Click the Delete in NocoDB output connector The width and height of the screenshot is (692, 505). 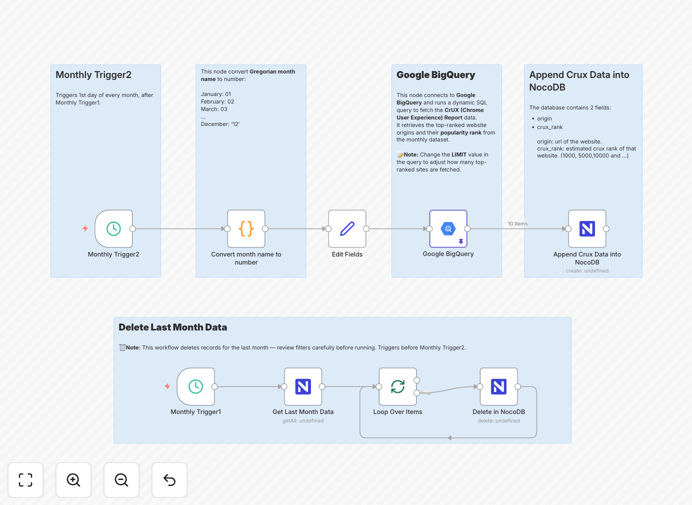[x=518, y=387]
